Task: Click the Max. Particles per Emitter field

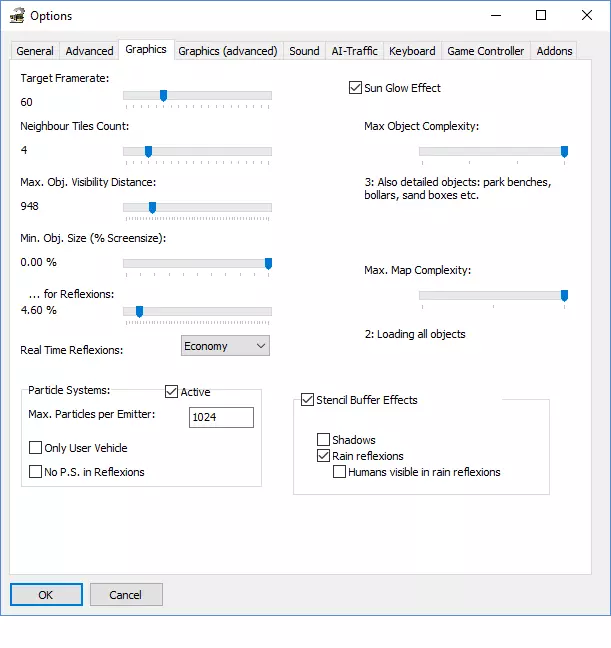Action: (x=221, y=417)
